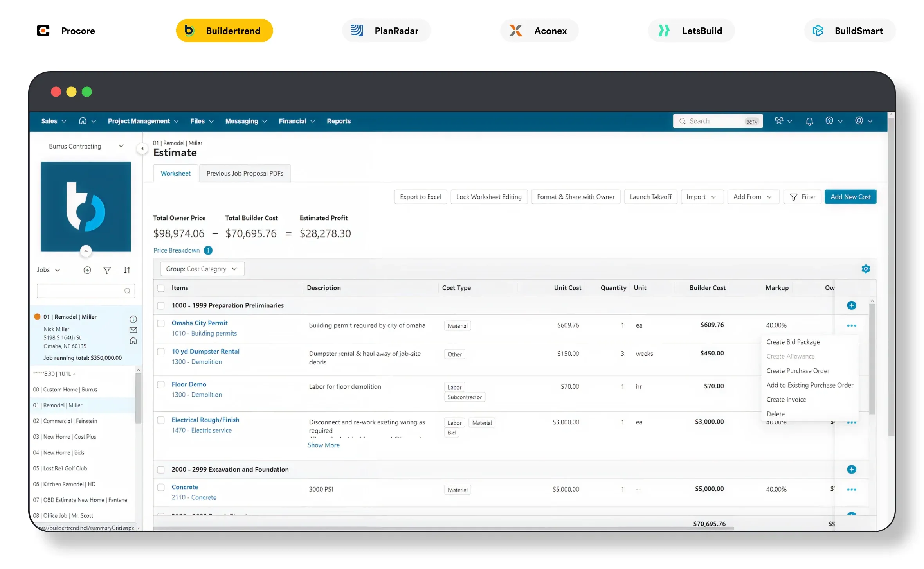Open the Reports menu item

tap(339, 121)
